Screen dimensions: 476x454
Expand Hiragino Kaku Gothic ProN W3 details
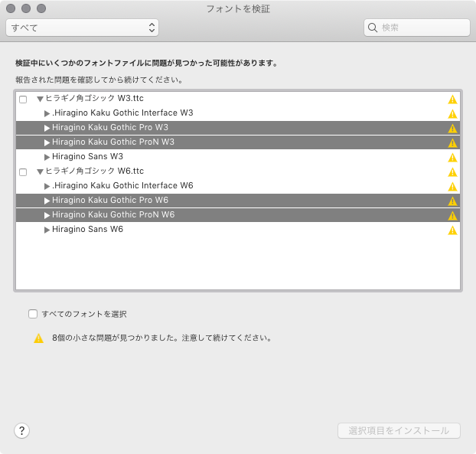[x=47, y=142]
